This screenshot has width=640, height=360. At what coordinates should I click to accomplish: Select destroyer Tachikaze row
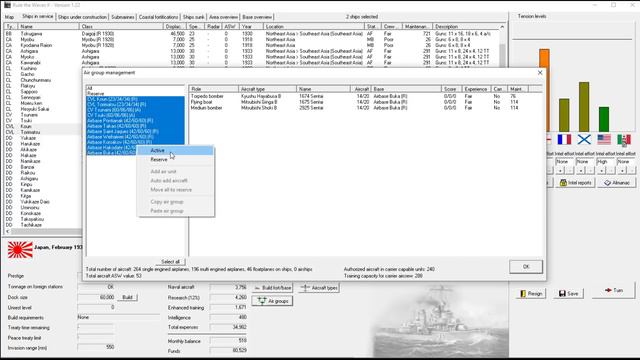[43, 225]
